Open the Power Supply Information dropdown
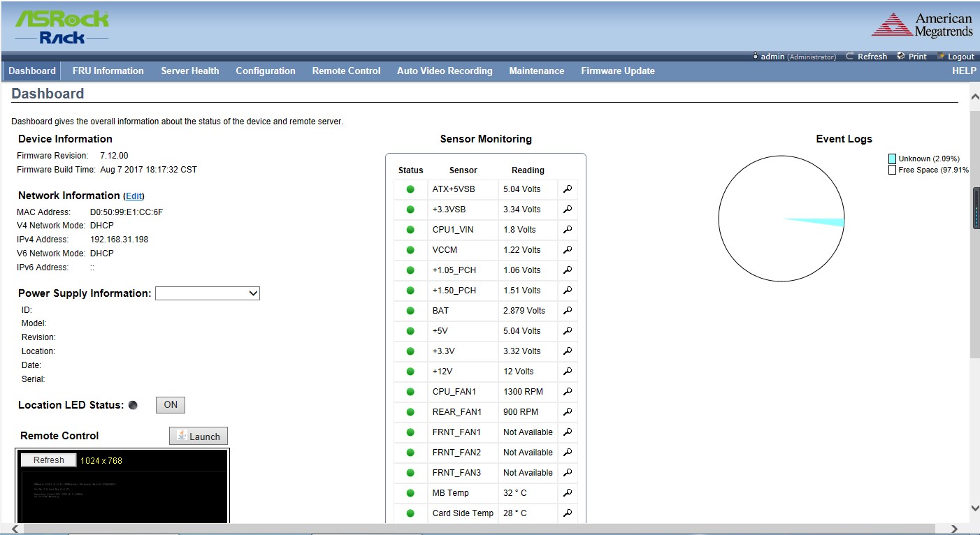Viewport: 980px width, 535px height. pos(207,294)
